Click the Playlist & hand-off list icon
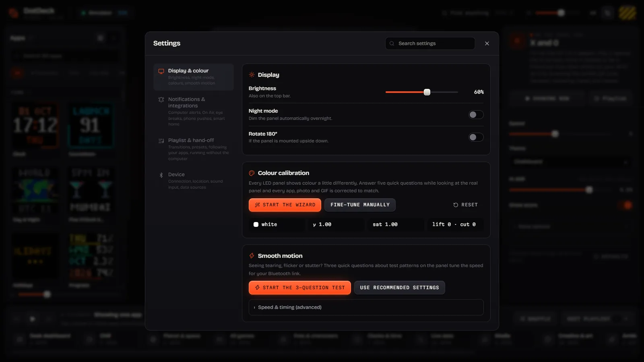 click(161, 141)
